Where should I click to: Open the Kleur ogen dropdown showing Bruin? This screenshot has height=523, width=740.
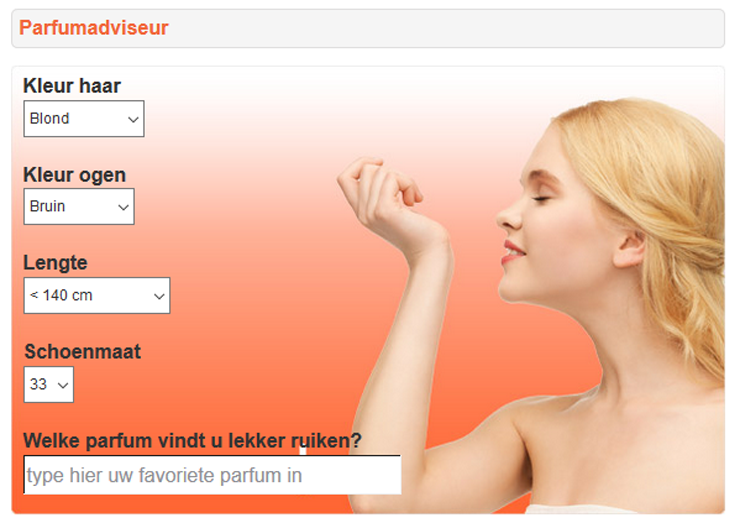pos(79,207)
